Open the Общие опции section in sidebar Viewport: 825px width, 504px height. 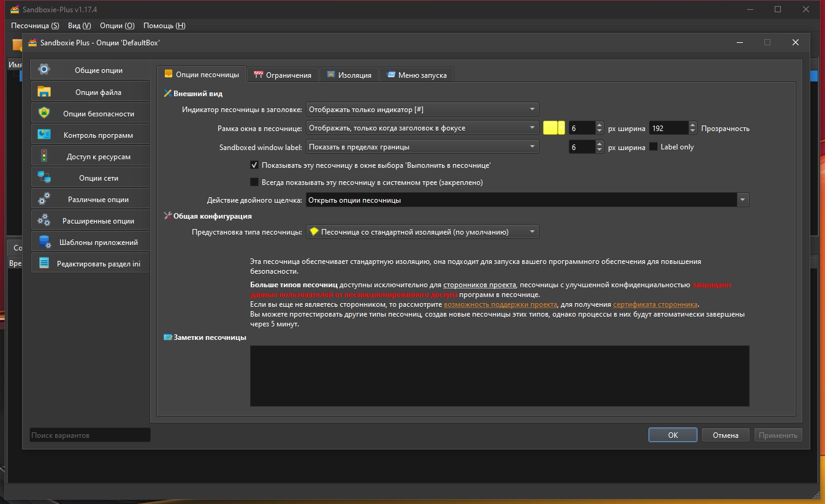click(90, 70)
